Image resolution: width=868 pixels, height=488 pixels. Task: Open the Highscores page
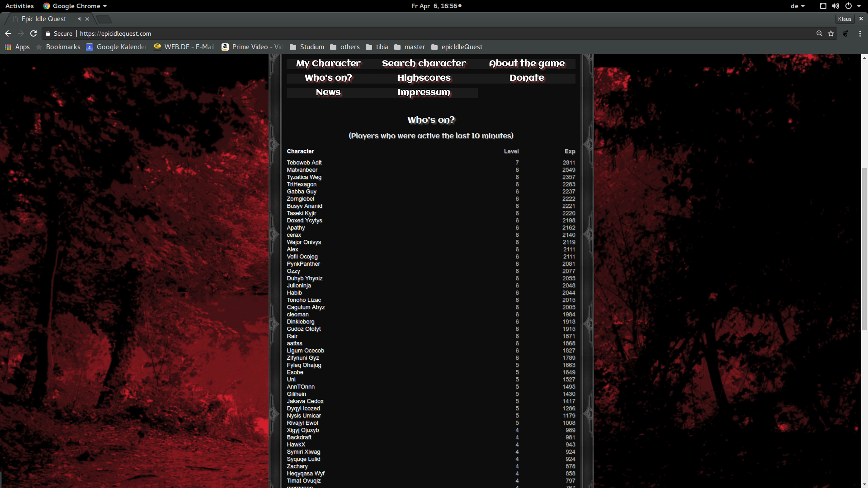coord(424,78)
